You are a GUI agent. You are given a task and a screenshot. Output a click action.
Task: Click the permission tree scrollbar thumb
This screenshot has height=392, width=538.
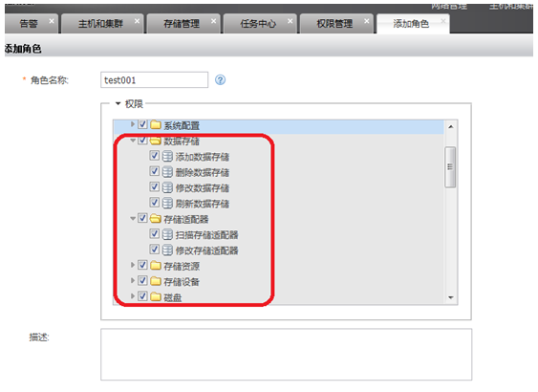point(450,167)
